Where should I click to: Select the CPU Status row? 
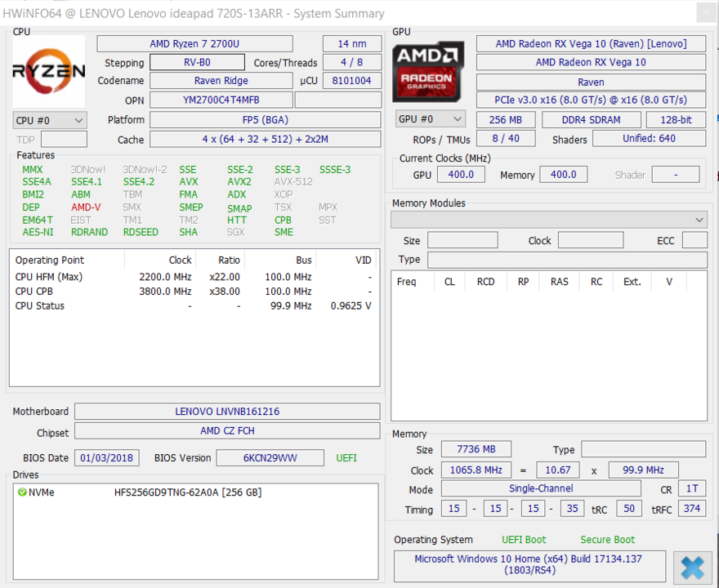(x=194, y=306)
